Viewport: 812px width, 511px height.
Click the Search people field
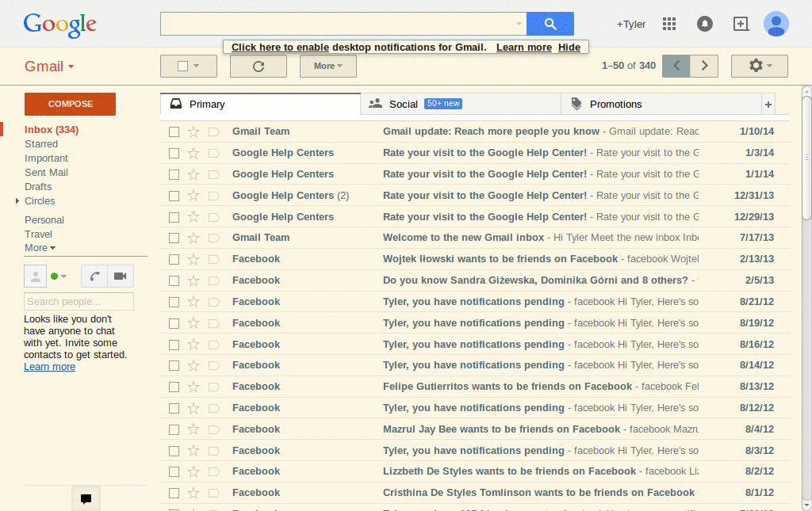tap(79, 302)
